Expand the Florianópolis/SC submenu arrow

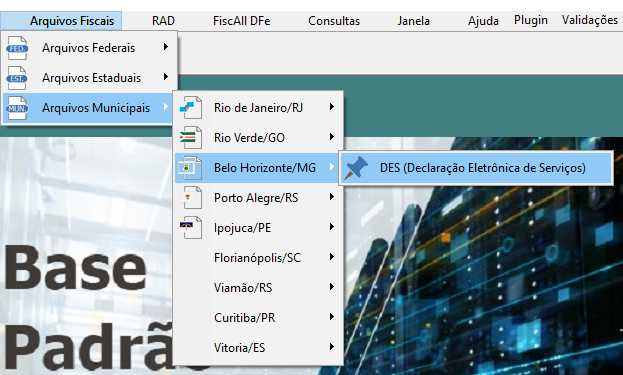(331, 257)
